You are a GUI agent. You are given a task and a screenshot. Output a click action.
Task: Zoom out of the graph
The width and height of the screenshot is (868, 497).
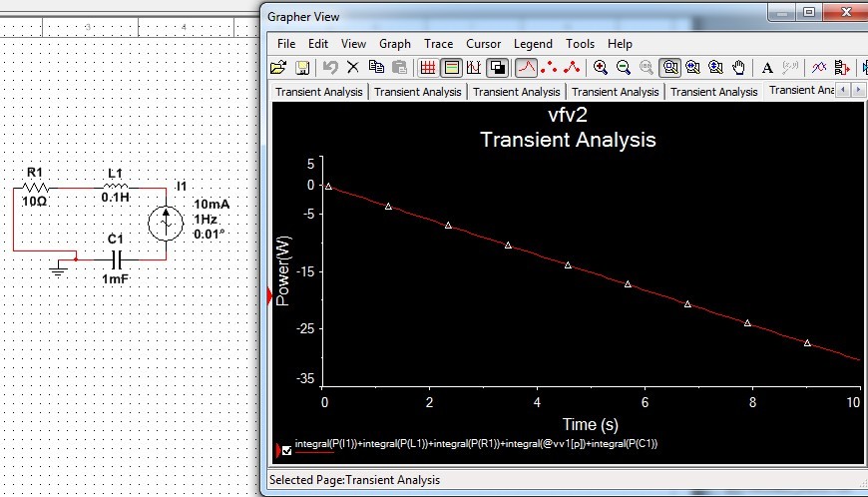(x=624, y=68)
